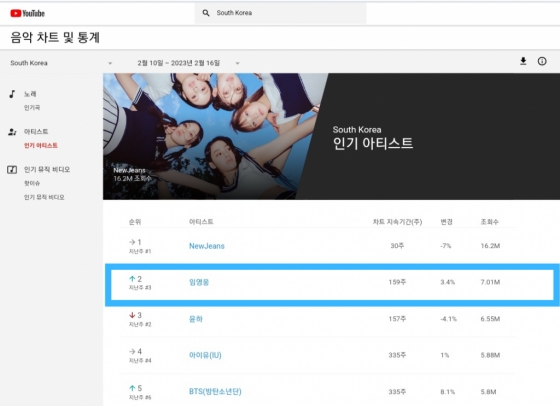
Task: Select 인기곡 under 노래 in sidebar
Action: point(32,107)
